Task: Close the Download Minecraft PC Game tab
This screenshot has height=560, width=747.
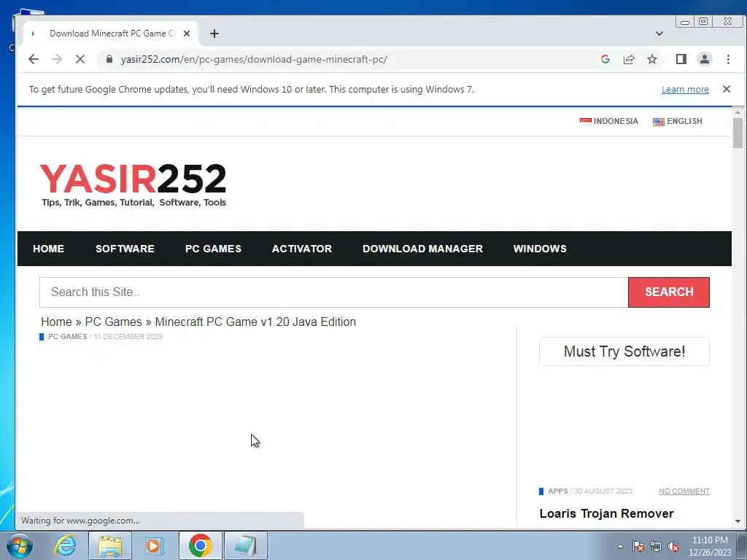Action: pos(187,34)
